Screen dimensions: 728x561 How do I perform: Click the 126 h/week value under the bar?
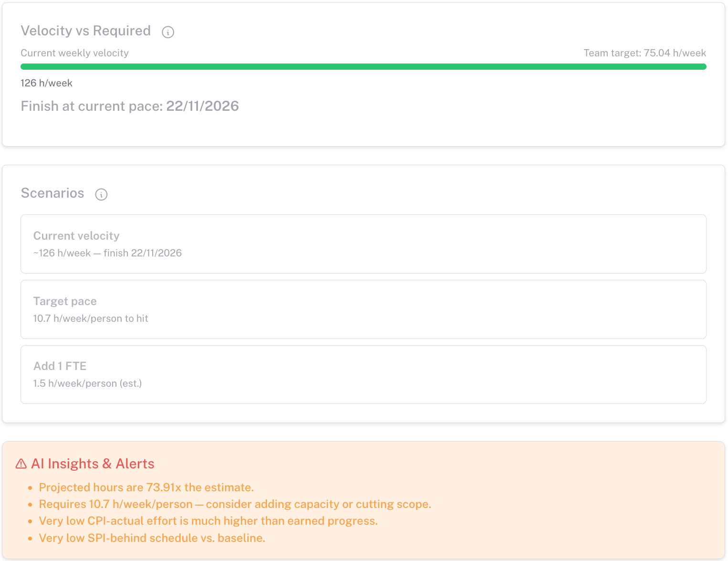(46, 83)
